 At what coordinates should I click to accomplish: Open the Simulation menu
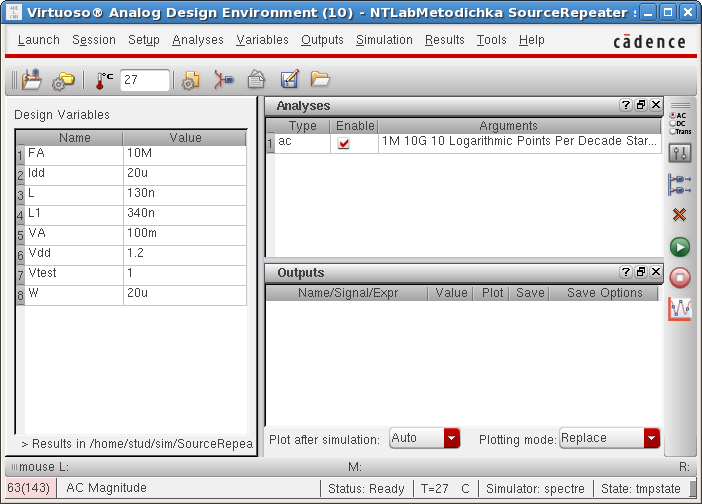click(384, 40)
